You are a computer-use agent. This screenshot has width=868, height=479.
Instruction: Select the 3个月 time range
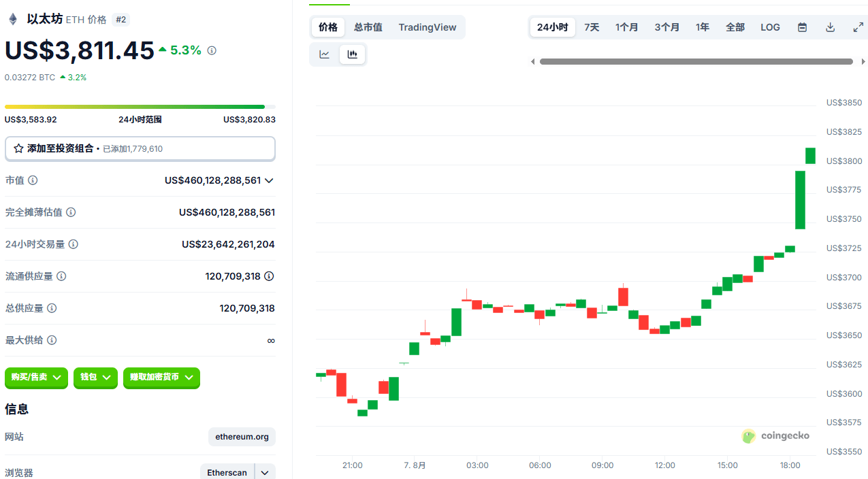coord(667,27)
